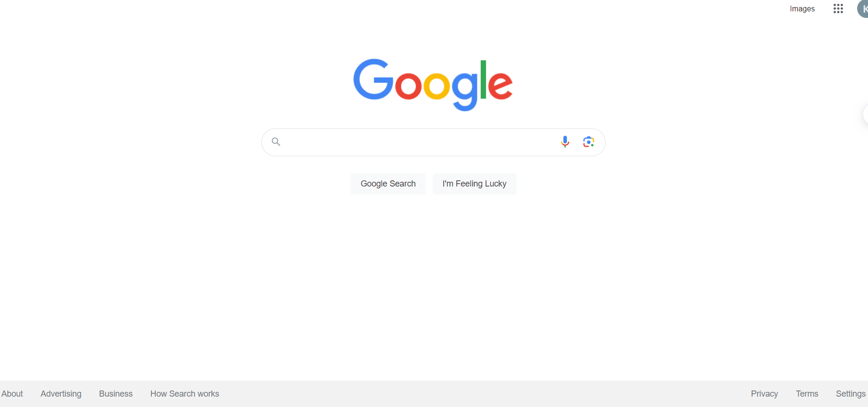The height and width of the screenshot is (407, 868).
Task: Click the Google Search button
Action: (x=388, y=184)
